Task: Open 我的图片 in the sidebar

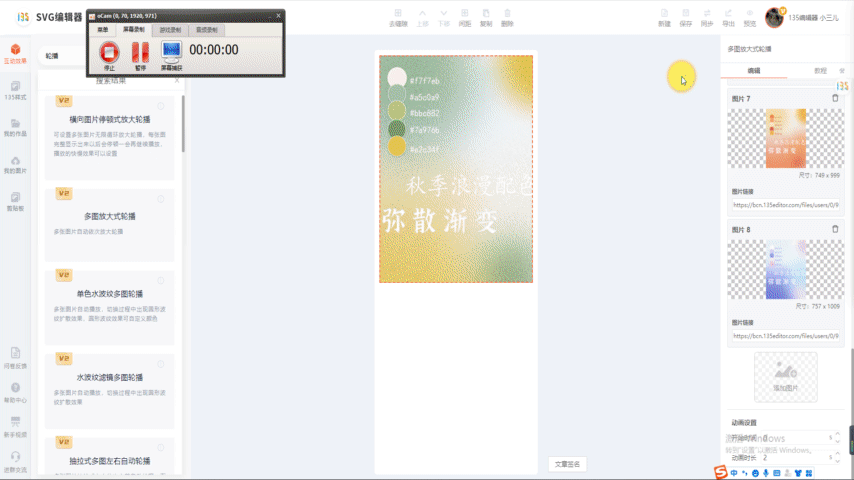Action: point(15,165)
